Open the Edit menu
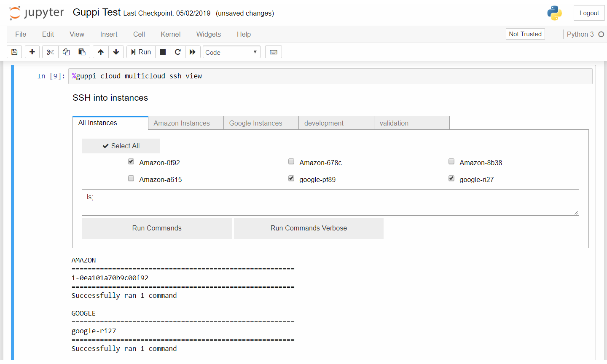This screenshot has height=364, width=607. pos(48,34)
